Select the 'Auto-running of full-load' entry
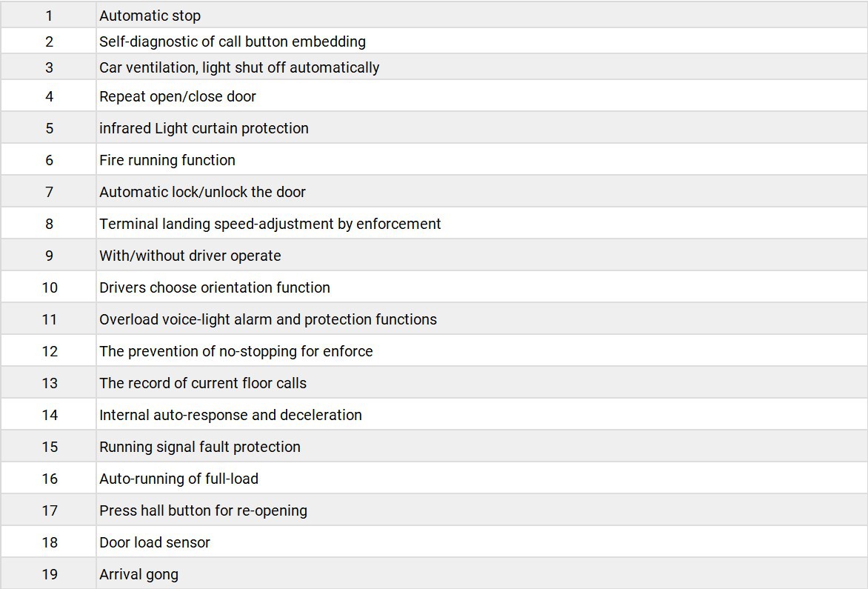This screenshot has width=868, height=589. tap(178, 479)
